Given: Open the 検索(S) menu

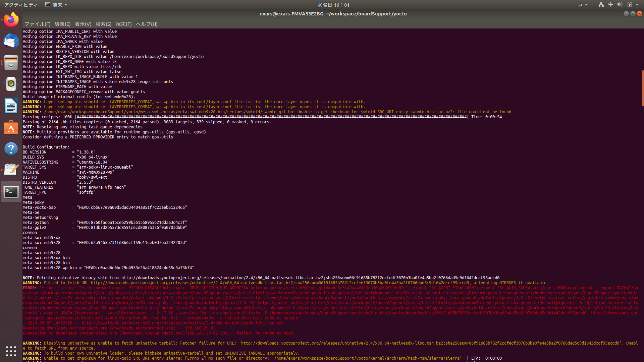Looking at the screenshot, I should (103, 24).
